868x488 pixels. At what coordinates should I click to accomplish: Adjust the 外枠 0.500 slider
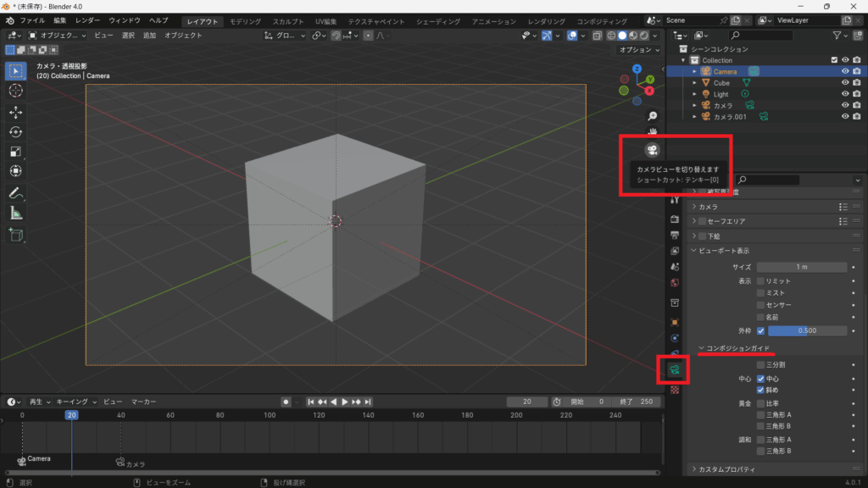click(x=807, y=330)
